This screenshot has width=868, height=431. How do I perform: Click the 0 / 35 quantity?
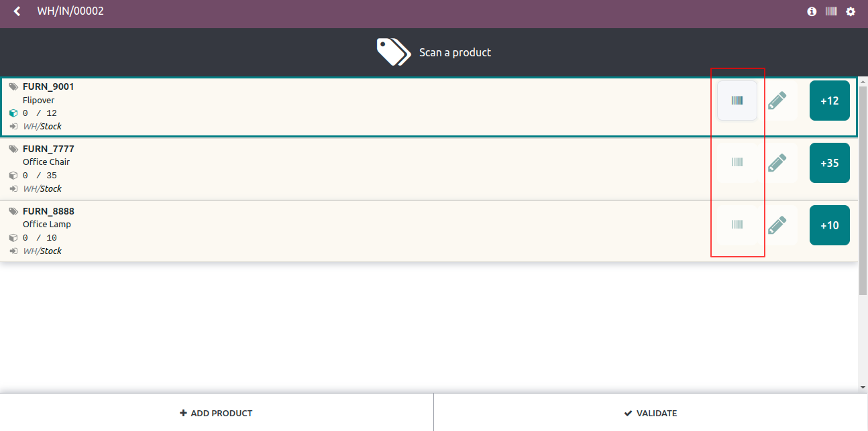40,176
